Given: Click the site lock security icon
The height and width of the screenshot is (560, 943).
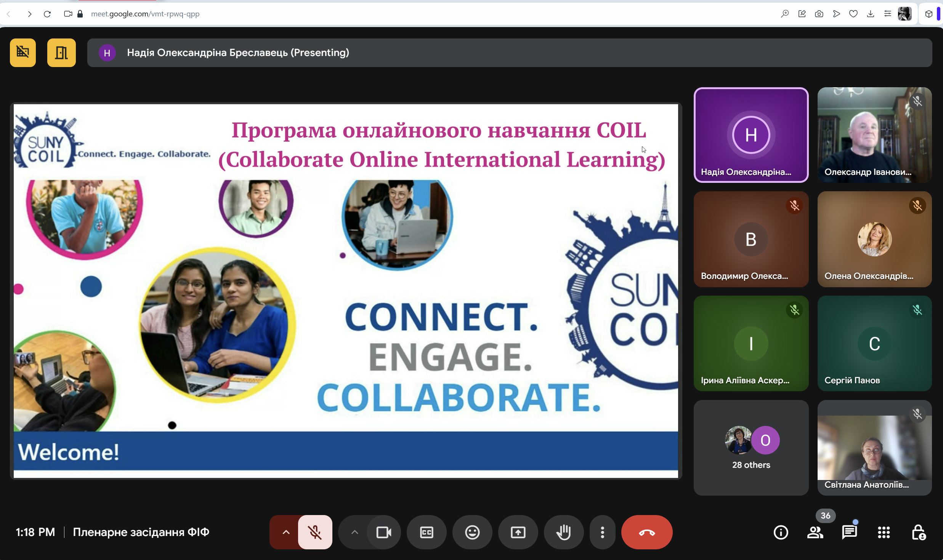Looking at the screenshot, I should [x=80, y=14].
